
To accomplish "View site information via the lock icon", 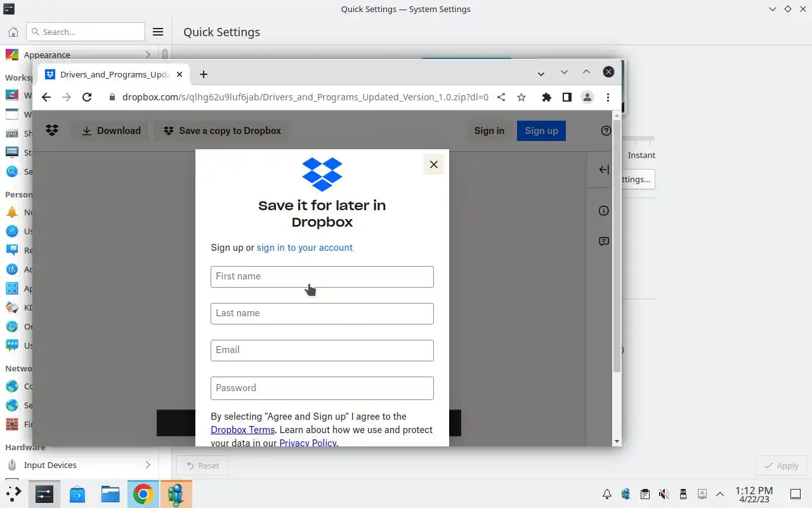I will point(112,97).
